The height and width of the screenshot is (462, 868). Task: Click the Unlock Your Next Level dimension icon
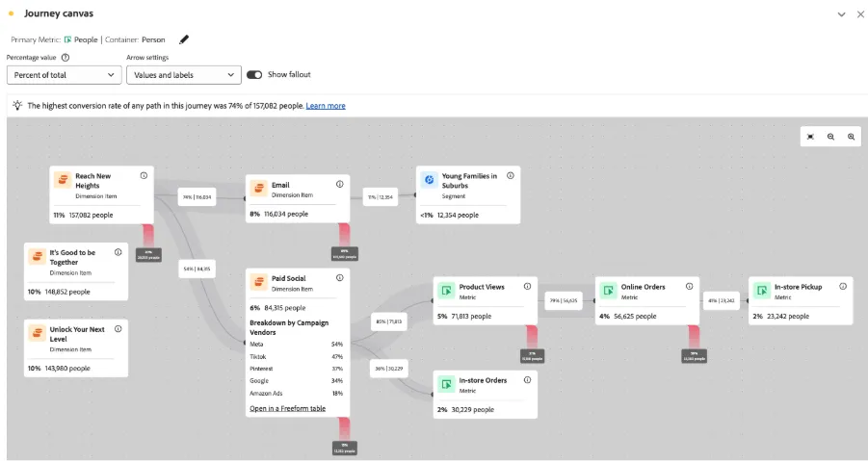37,333
